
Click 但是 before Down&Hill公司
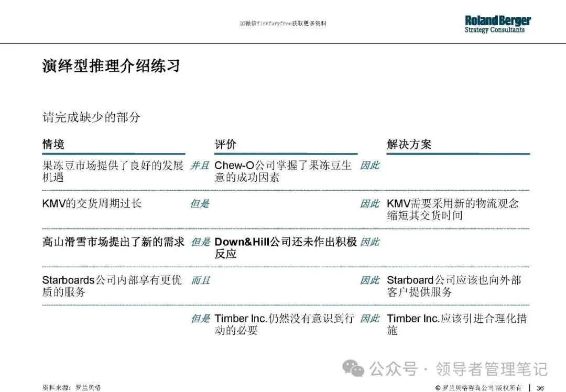(200, 242)
